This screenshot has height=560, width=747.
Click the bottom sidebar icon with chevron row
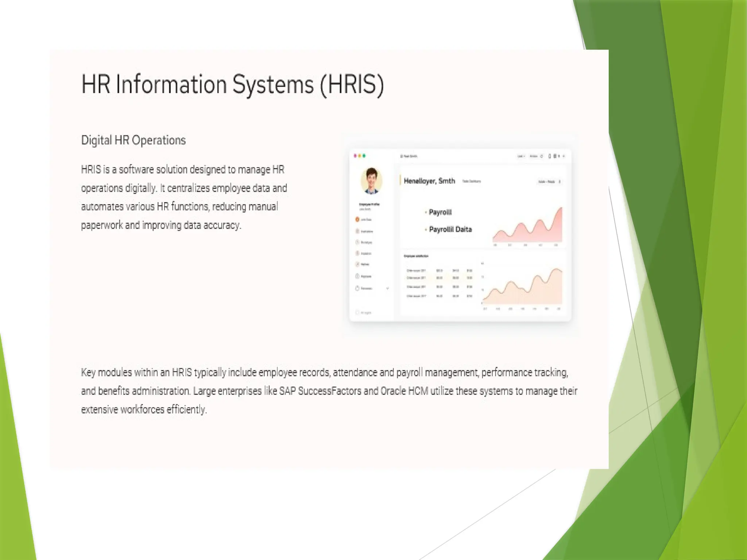[357, 288]
